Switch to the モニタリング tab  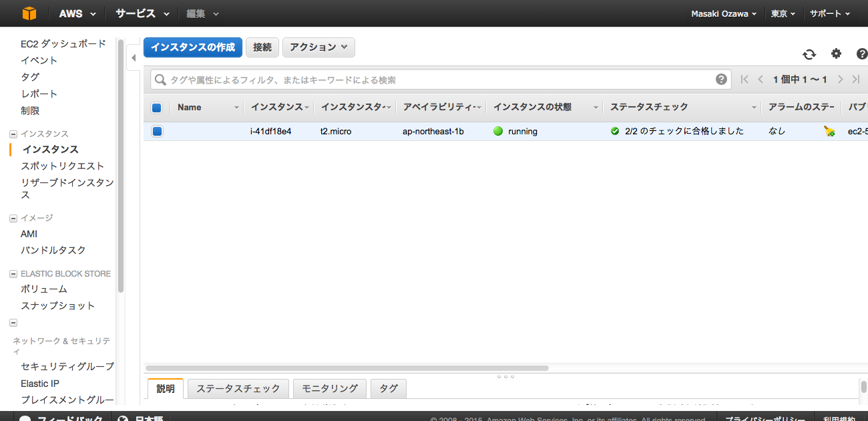pyautogui.click(x=330, y=388)
